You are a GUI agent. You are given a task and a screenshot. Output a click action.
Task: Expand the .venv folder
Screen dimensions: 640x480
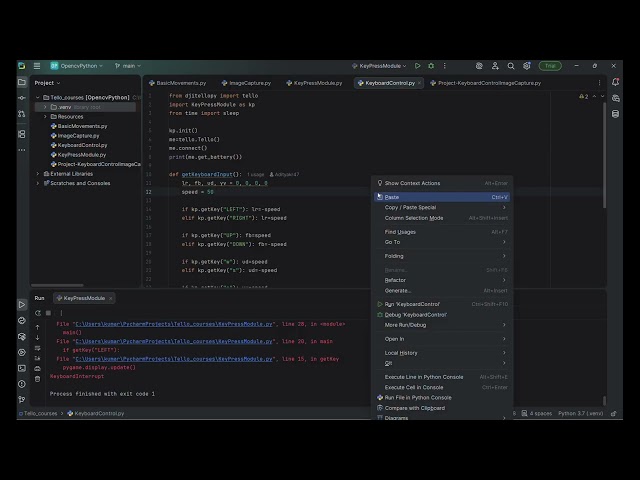pyautogui.click(x=45, y=107)
